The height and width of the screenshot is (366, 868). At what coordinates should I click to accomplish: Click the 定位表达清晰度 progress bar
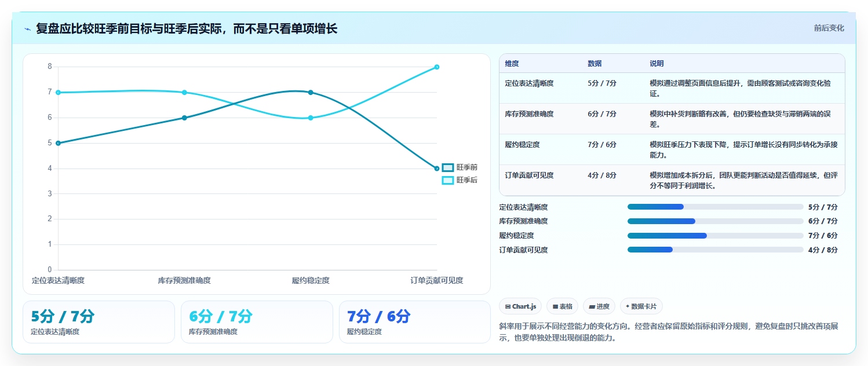tap(716, 207)
